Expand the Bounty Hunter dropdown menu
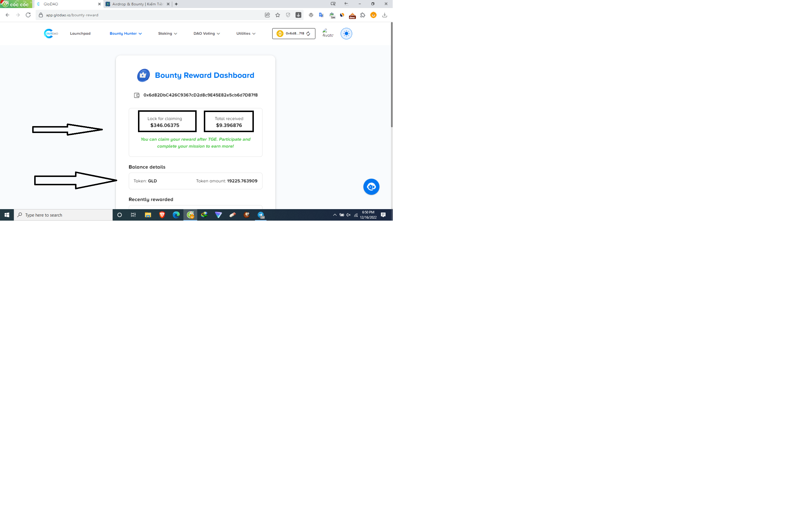The image size is (790, 532). coord(125,33)
